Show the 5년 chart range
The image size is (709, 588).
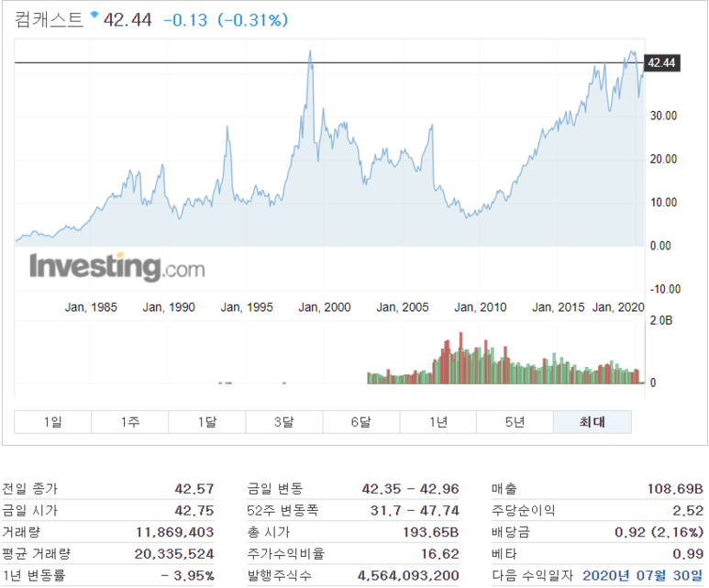(515, 422)
